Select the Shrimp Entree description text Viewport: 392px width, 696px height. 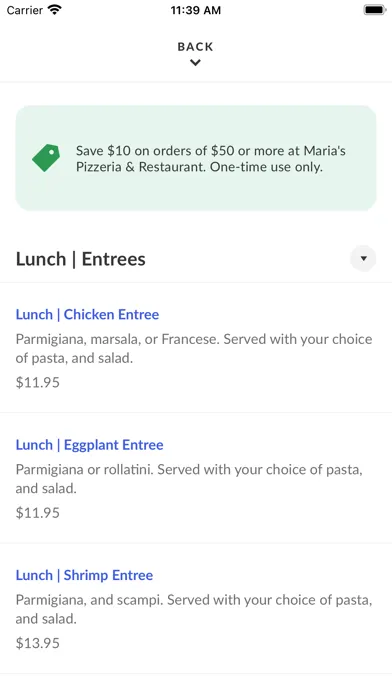click(194, 609)
